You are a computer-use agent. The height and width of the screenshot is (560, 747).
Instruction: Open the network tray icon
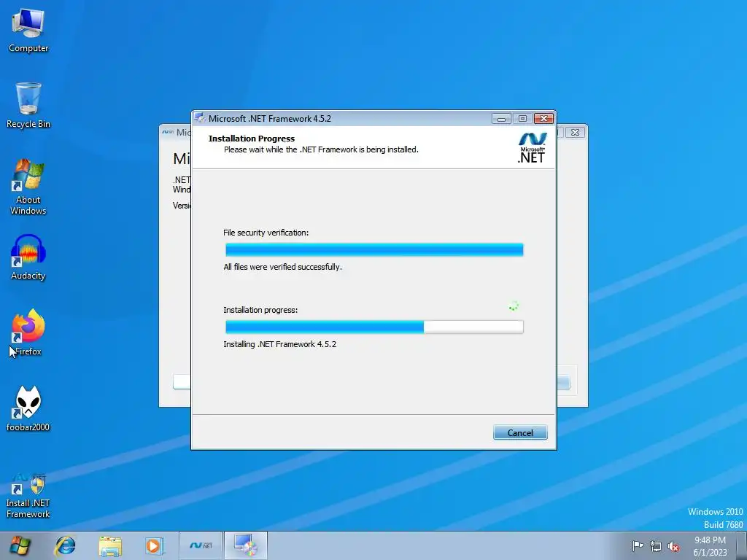point(656,545)
